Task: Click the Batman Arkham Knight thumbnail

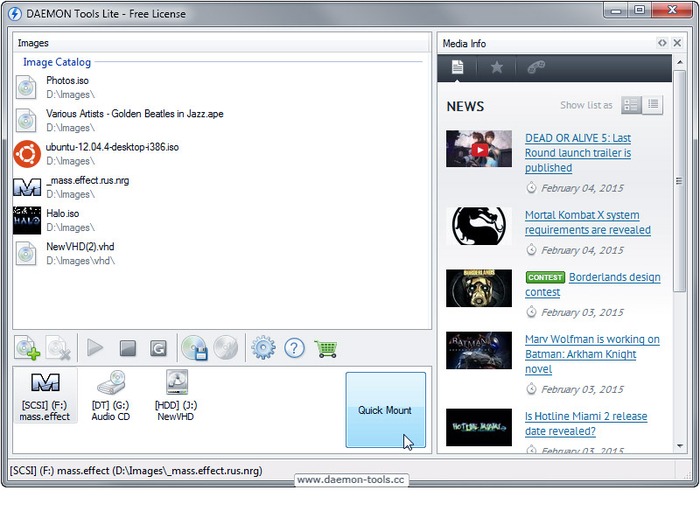Action: pos(479,350)
